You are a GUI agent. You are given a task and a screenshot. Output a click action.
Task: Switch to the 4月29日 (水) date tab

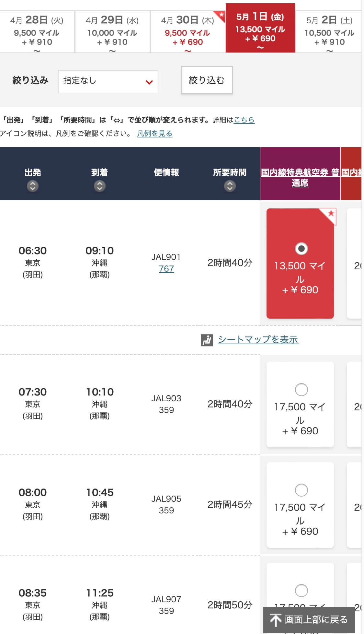coord(112,31)
